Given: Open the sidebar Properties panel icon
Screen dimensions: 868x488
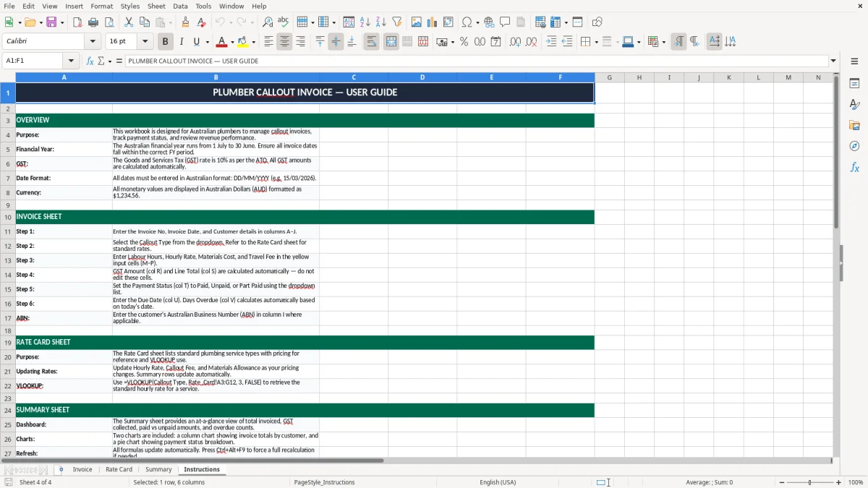Looking at the screenshot, I should [x=854, y=84].
